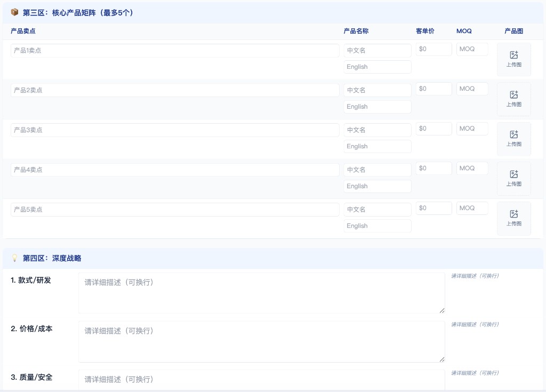Click italic hint beside 款式/研发 textarea
This screenshot has height=392, width=546.
click(x=475, y=276)
